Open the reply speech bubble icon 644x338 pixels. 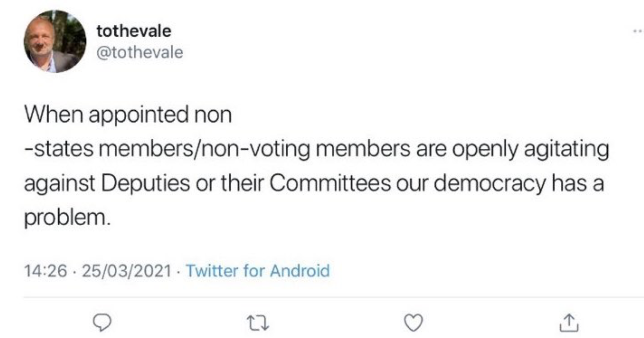coord(102,323)
